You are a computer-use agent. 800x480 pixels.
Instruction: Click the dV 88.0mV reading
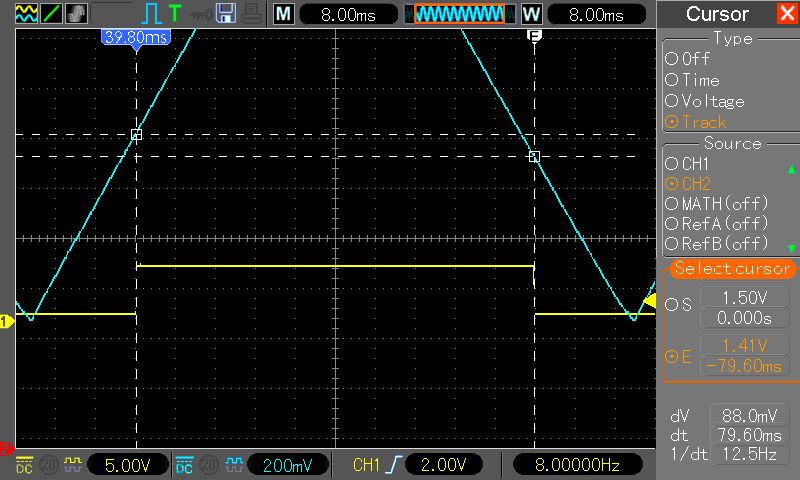pos(749,416)
